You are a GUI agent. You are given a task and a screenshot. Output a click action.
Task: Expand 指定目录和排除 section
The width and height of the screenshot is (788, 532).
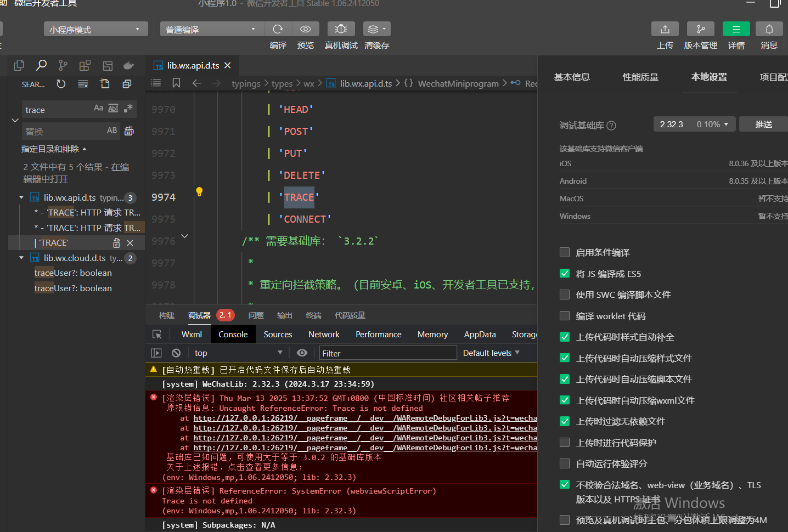54,149
